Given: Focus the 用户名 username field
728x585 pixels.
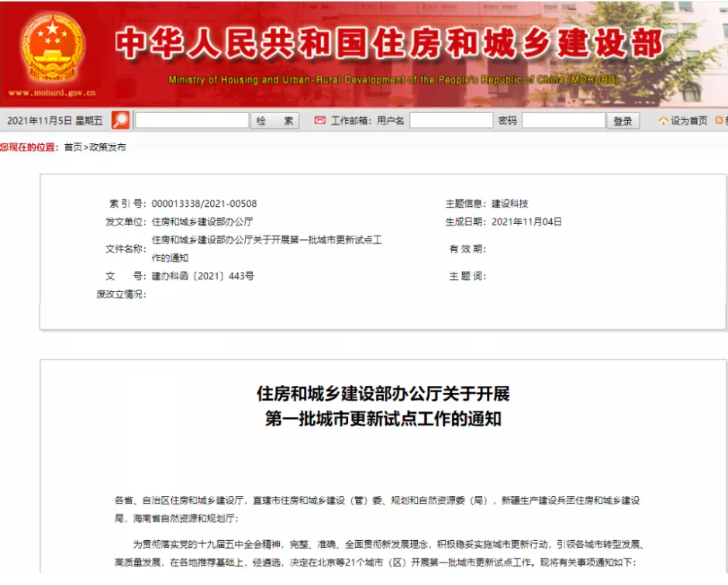Looking at the screenshot, I should click(x=451, y=121).
